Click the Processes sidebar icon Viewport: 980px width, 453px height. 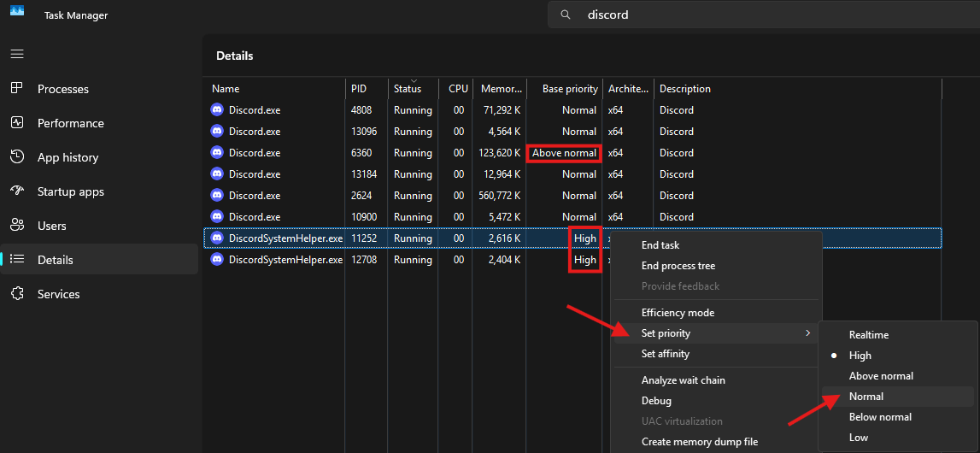pos(17,88)
